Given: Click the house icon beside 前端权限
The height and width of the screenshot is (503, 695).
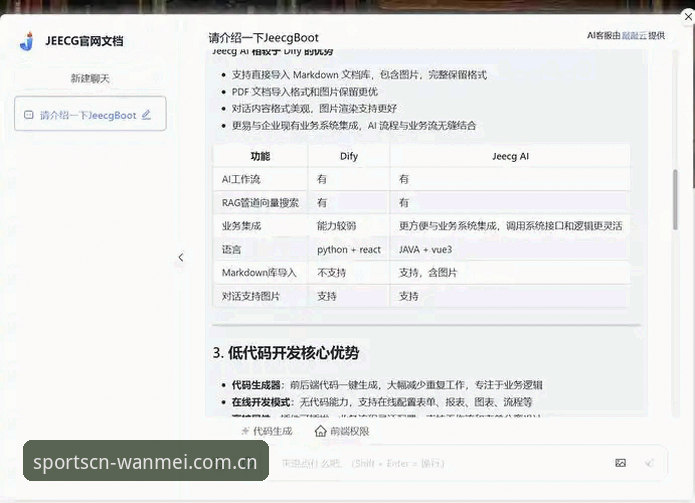Looking at the screenshot, I should pos(320,431).
